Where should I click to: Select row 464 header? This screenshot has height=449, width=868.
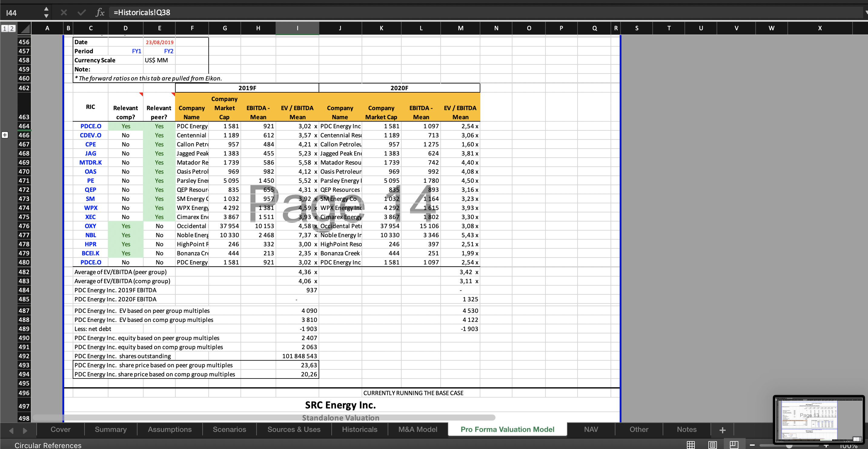[24, 126]
